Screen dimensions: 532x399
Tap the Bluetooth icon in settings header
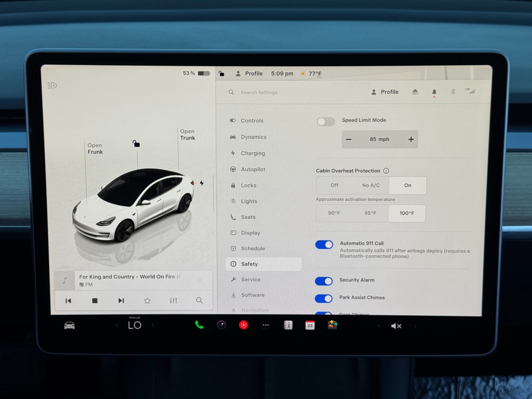453,92
